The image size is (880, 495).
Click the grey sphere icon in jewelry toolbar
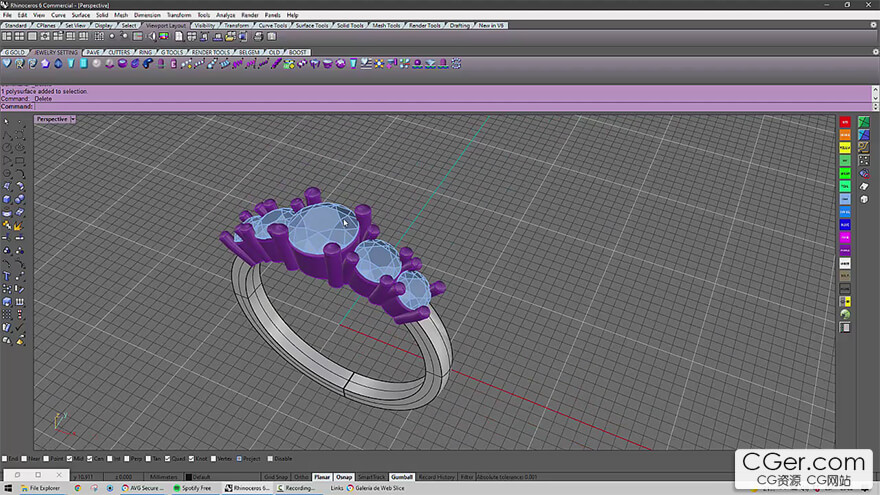(x=97, y=64)
